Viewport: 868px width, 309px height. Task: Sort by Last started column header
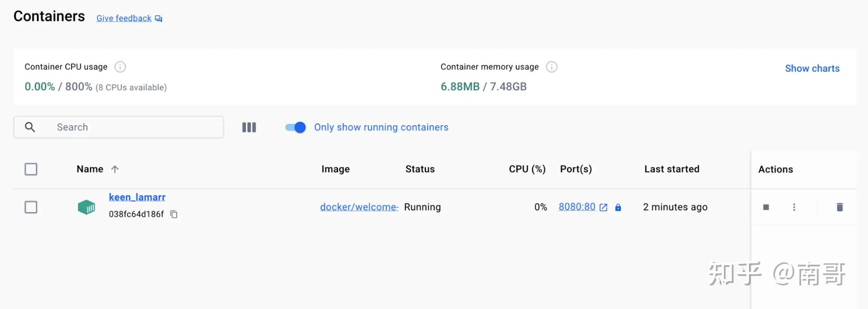tap(672, 169)
